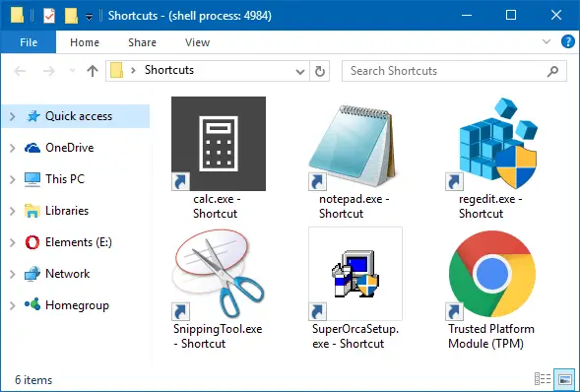
Task: Select the Network tree item label
Action: tap(67, 274)
